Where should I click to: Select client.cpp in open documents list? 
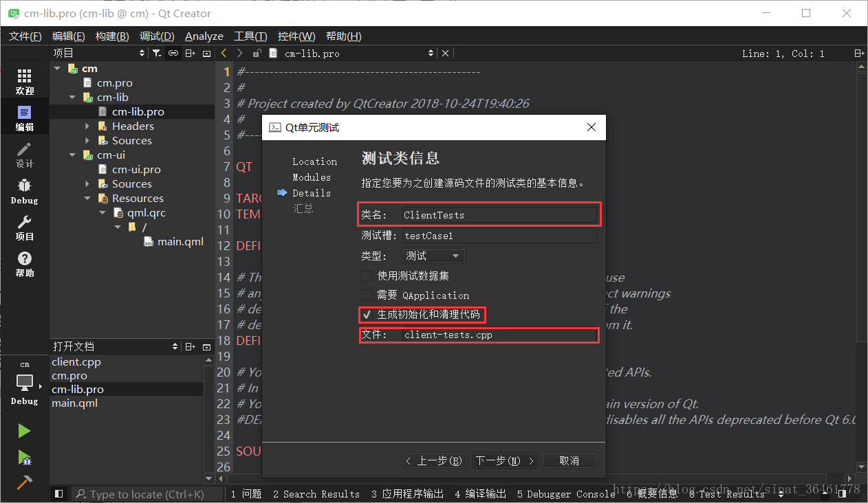tap(76, 362)
